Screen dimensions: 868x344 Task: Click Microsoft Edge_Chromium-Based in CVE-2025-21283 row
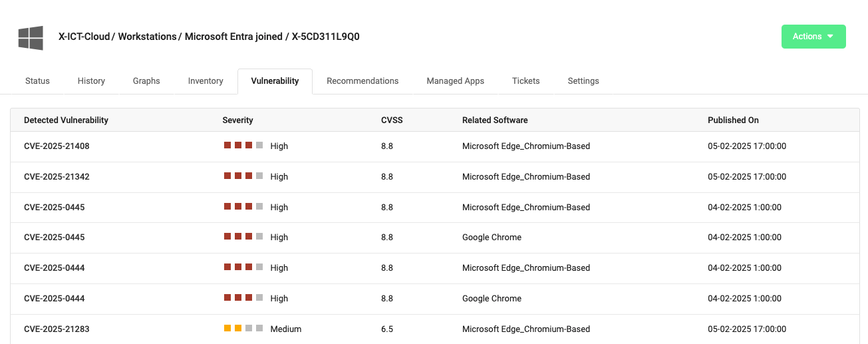[526, 329]
